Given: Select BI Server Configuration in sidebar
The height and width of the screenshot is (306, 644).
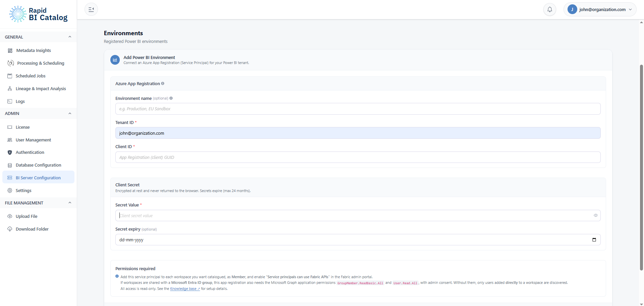Looking at the screenshot, I should tap(38, 178).
